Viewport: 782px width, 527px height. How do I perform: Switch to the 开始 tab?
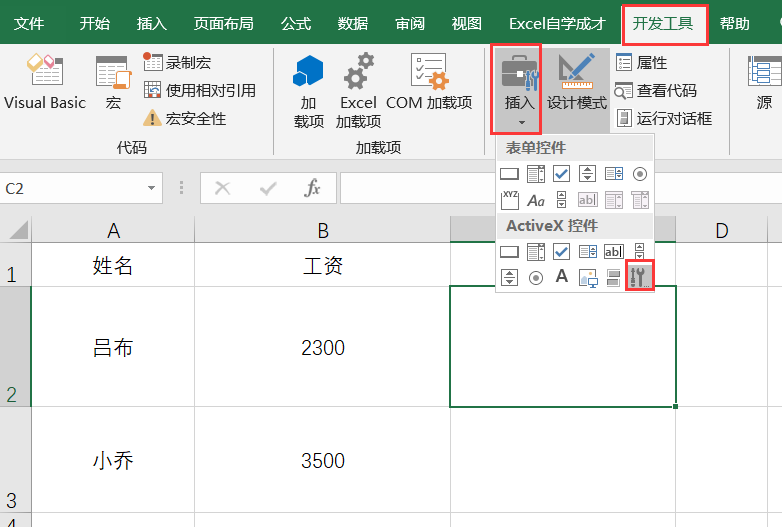point(95,23)
